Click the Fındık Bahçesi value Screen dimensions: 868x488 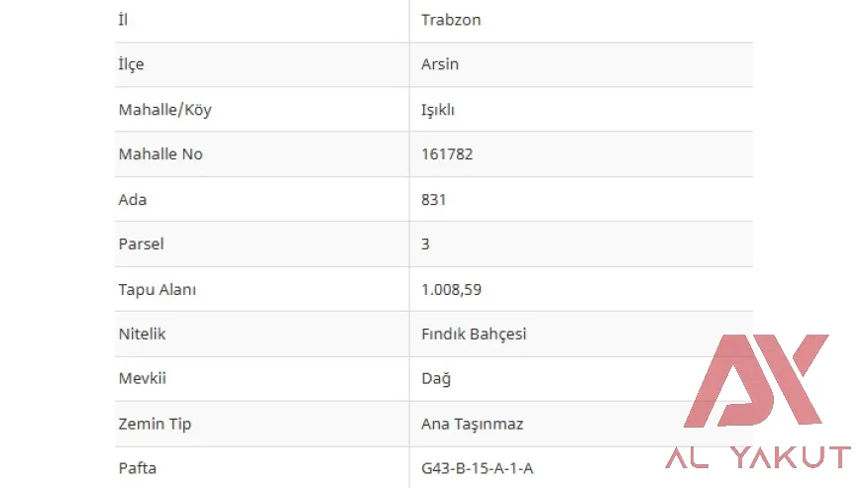[x=474, y=334]
